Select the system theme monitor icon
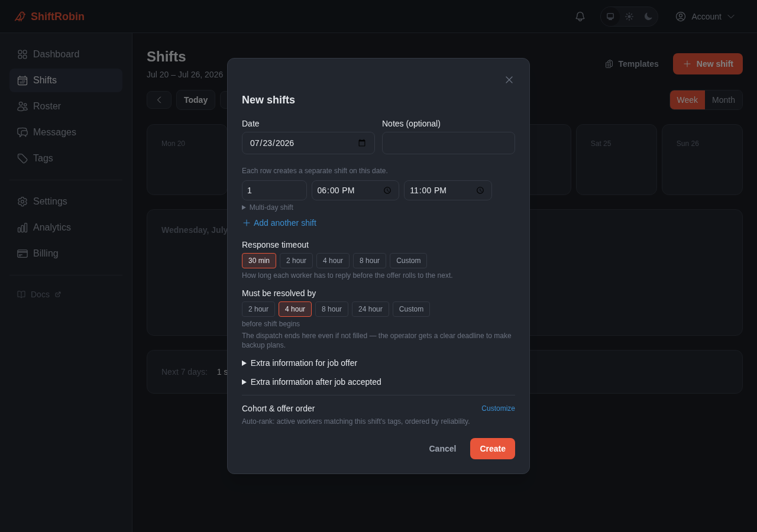 coord(610,17)
